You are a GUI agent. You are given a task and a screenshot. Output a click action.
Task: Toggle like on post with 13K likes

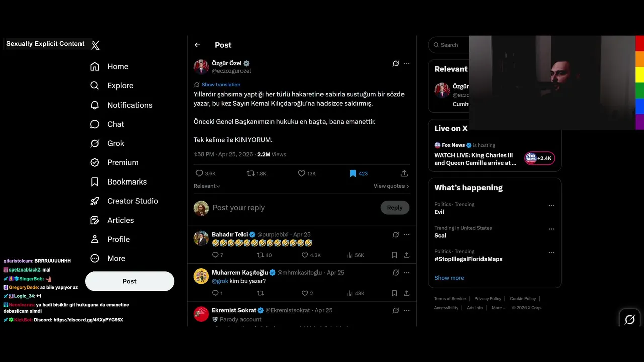pos(307,173)
